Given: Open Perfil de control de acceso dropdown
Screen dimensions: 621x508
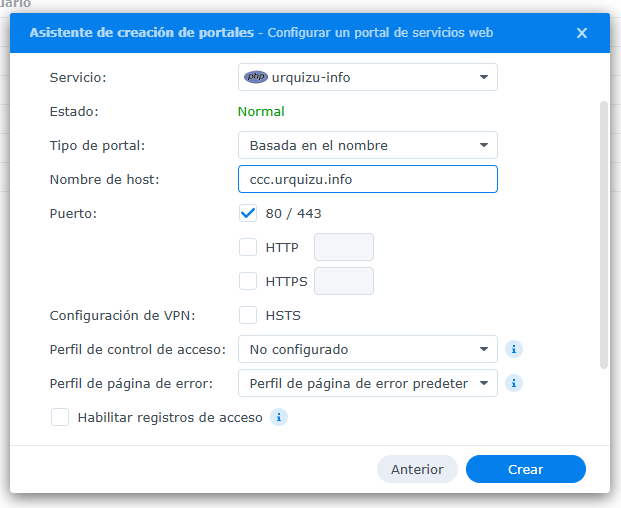Looking at the screenshot, I should coord(367,349).
